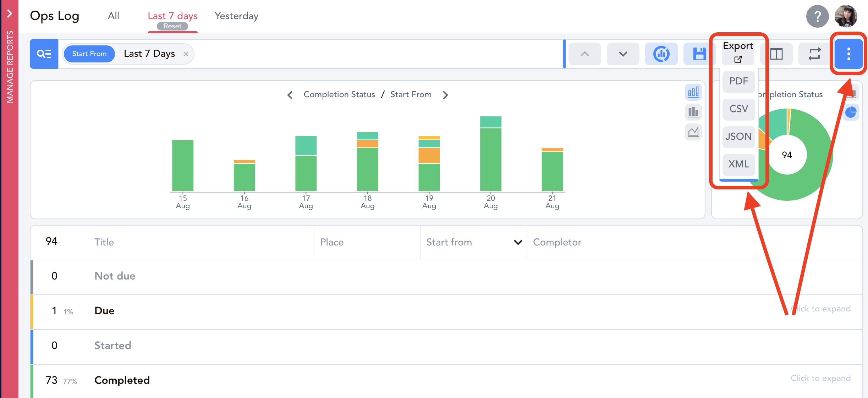
Task: Toggle the columns layout icon
Action: pos(776,54)
